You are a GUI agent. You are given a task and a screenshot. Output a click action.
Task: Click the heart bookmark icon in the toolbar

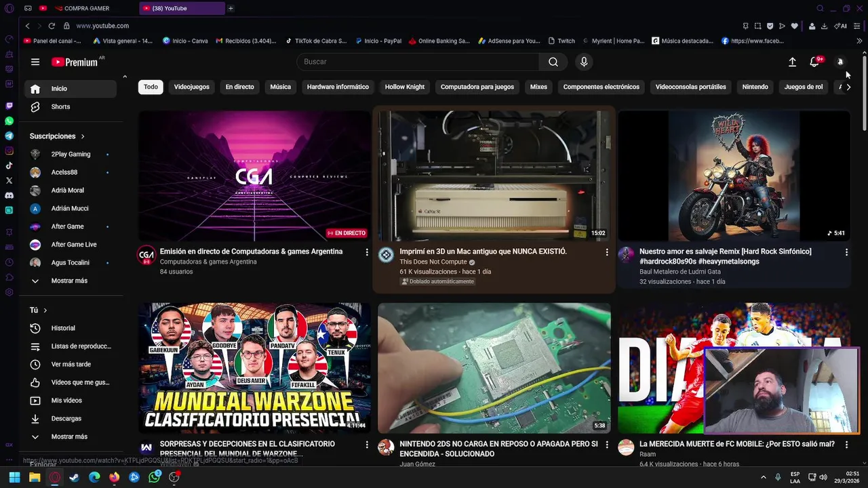pos(794,26)
